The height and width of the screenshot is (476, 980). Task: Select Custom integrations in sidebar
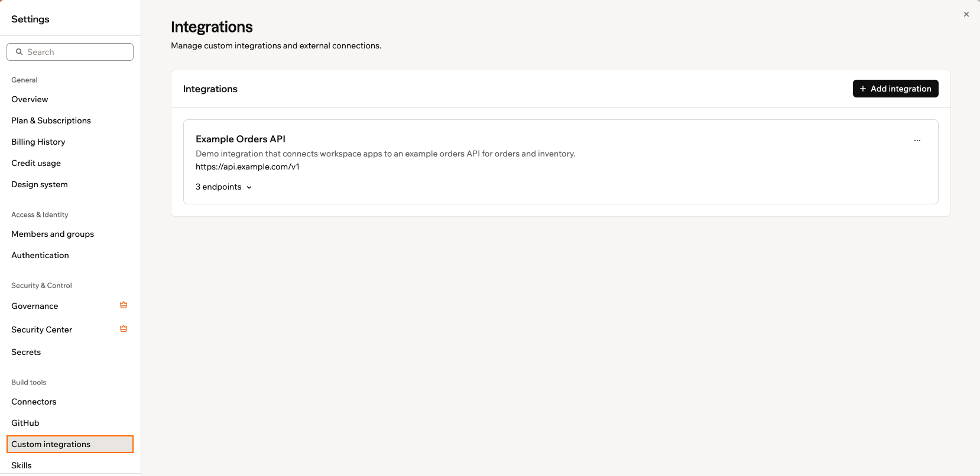[70, 444]
